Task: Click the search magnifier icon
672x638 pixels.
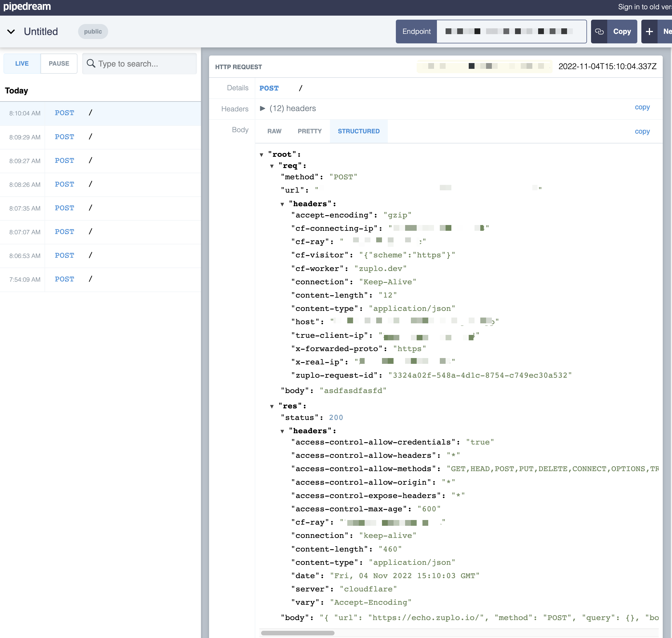Action: (91, 64)
